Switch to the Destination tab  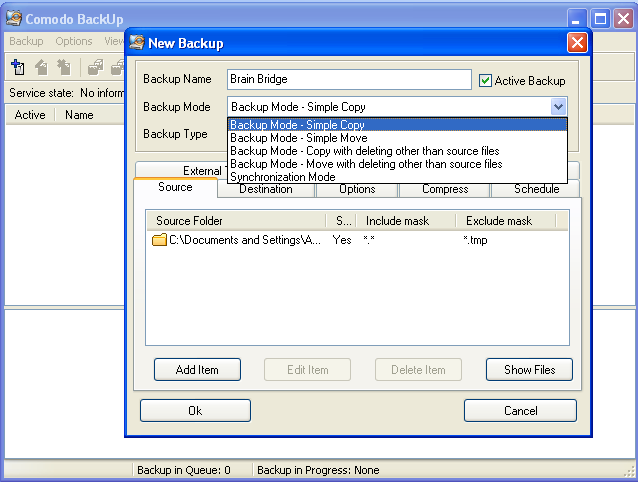click(266, 190)
